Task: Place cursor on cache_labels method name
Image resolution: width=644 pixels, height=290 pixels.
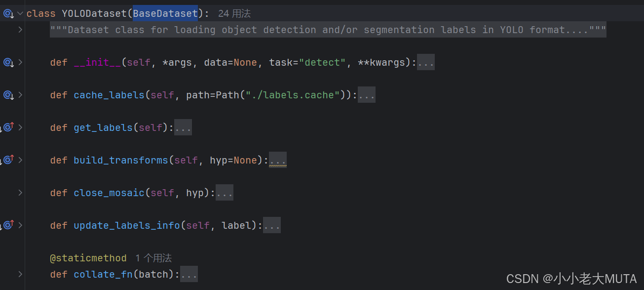Action: 109,95
